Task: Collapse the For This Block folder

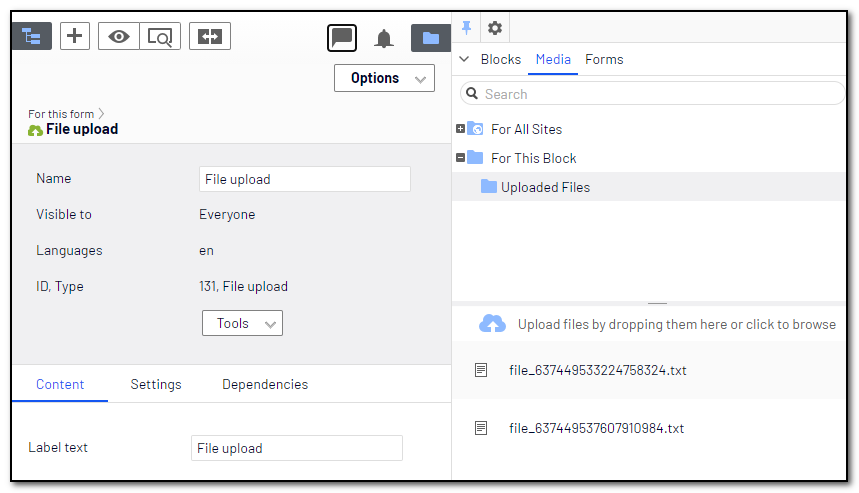Action: (460, 158)
